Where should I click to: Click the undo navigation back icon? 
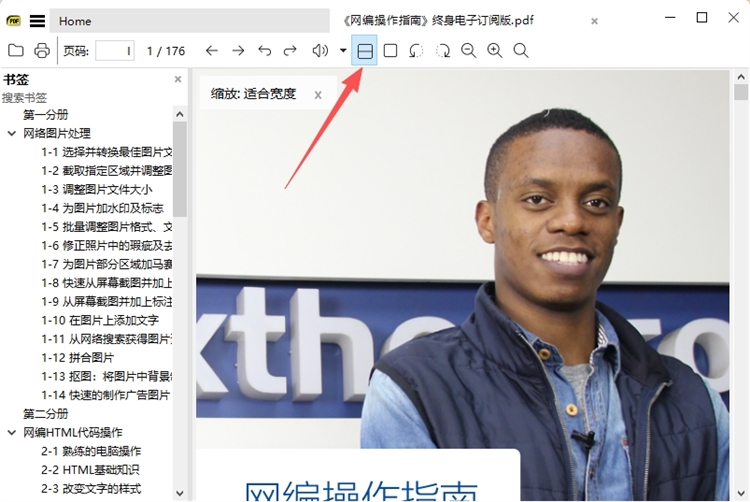tap(264, 51)
